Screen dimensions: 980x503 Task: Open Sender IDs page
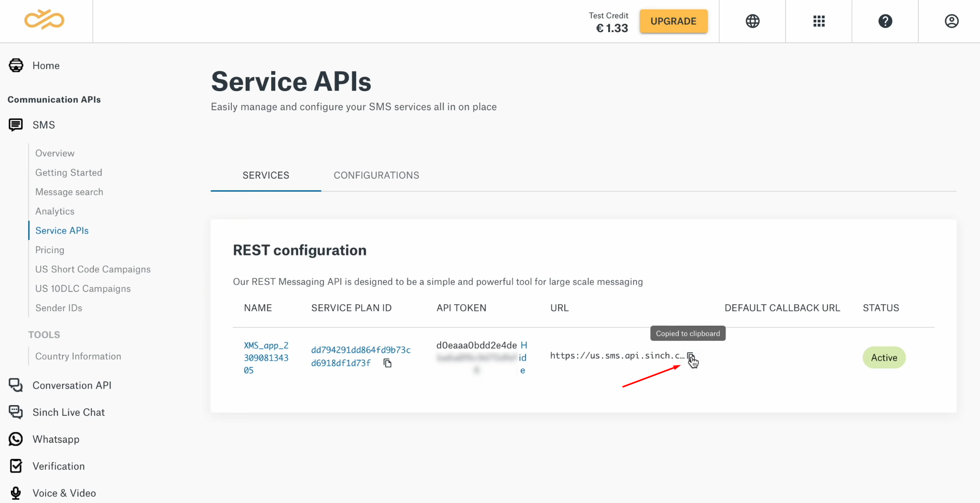[x=59, y=308]
